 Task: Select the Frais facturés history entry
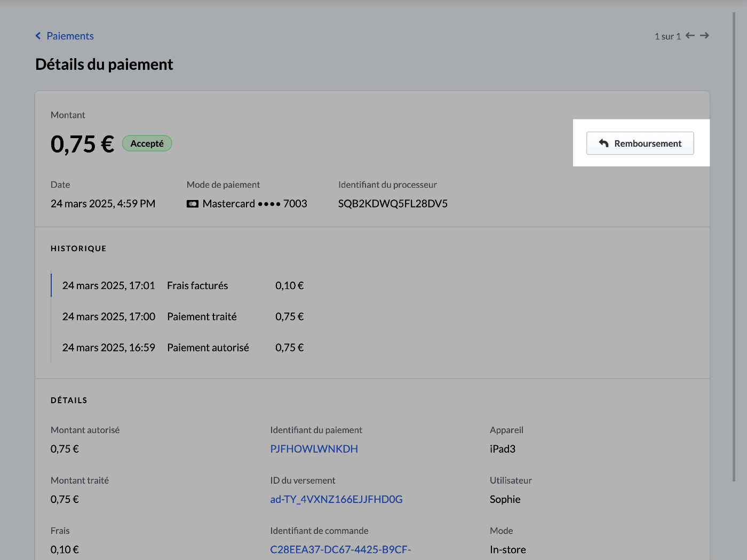[x=183, y=285]
